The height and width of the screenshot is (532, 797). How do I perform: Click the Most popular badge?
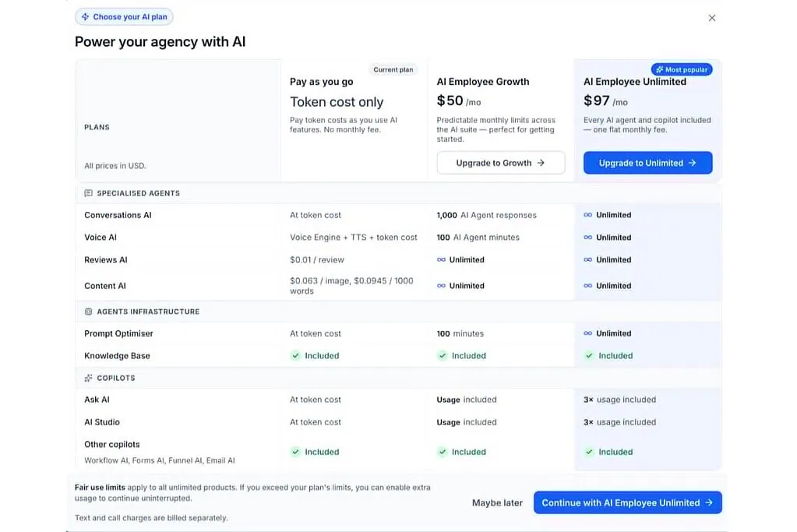coord(682,69)
